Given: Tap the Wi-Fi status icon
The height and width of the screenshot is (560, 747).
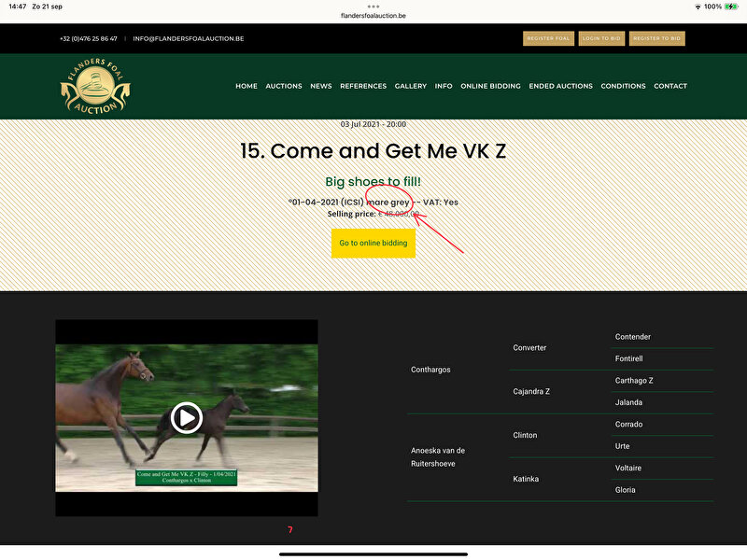Looking at the screenshot, I should tap(698, 7).
